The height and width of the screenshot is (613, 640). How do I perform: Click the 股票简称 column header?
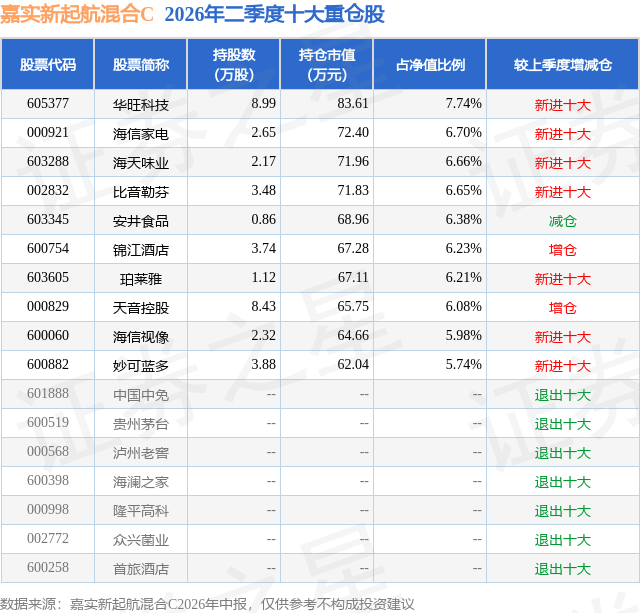pos(141,64)
